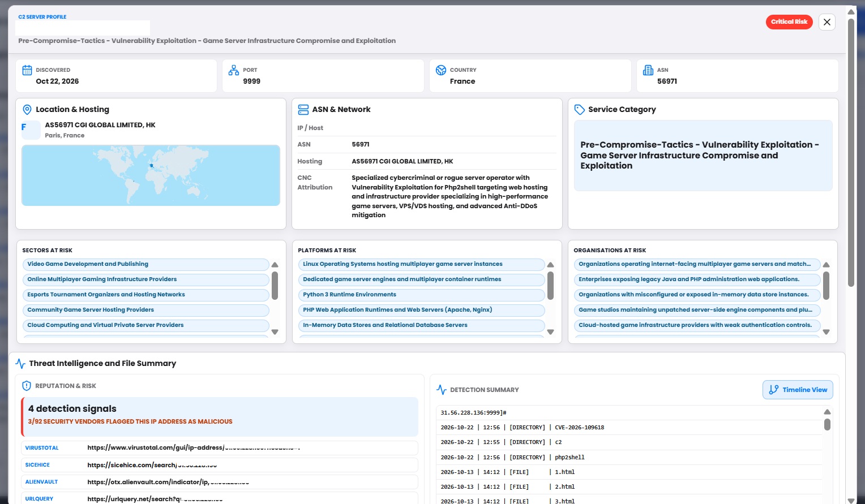Click the Threat Intelligence pulse icon

tap(20, 364)
